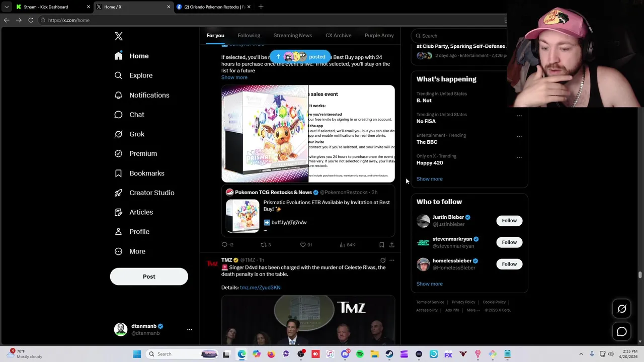Expand post text with 'Show more'
Screen dimensions: 644x362
coord(234,77)
